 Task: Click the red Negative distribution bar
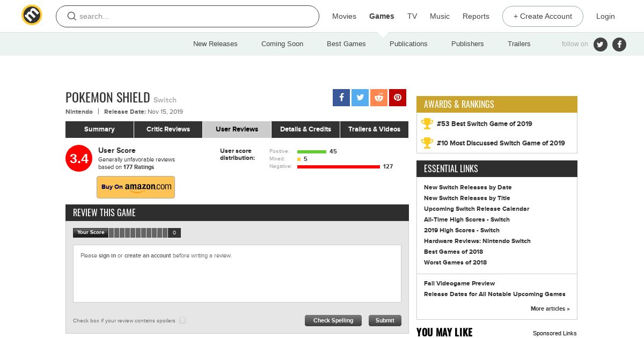pos(339,167)
